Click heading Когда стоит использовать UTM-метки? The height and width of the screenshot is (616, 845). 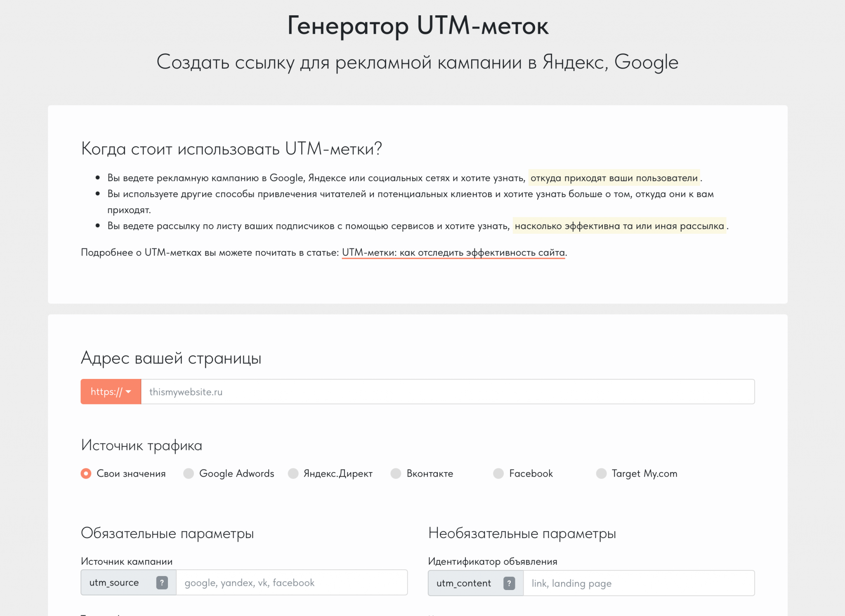pos(231,148)
